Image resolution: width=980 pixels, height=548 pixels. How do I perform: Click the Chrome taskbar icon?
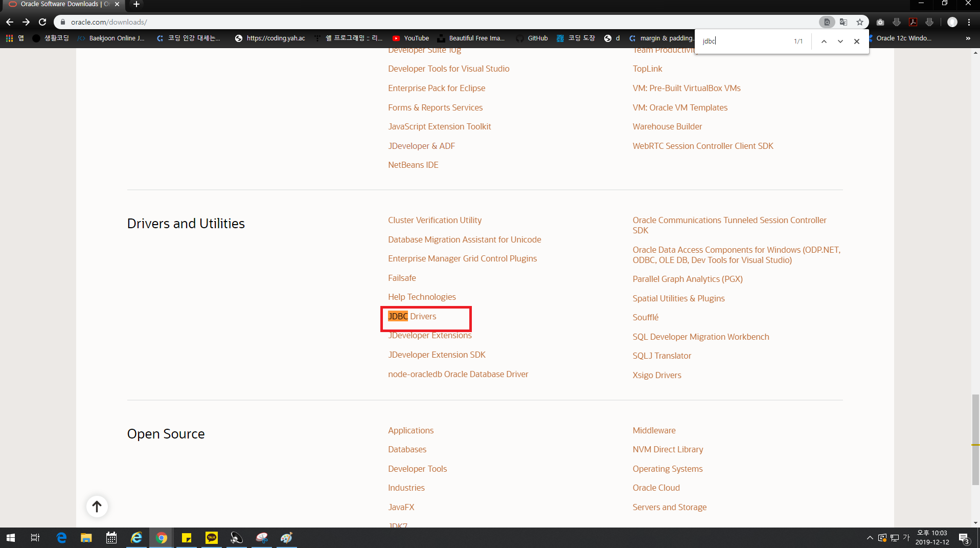coord(162,538)
